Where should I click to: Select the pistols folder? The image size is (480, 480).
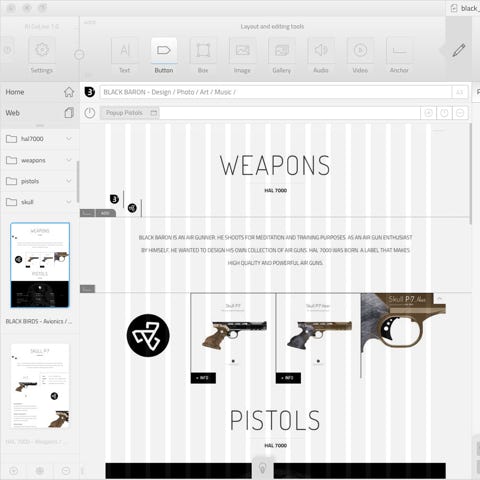pyautogui.click(x=39, y=181)
